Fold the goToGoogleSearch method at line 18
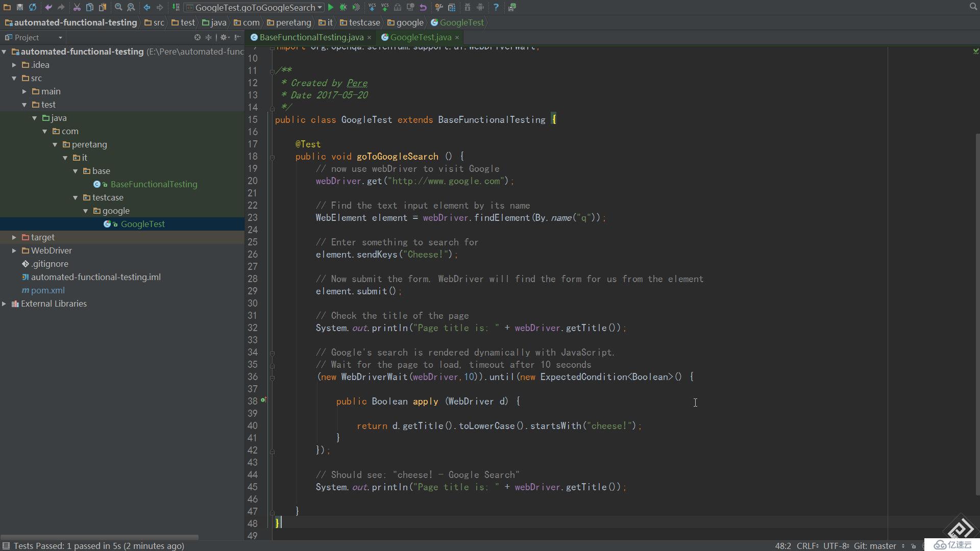The height and width of the screenshot is (551, 980). point(273,158)
